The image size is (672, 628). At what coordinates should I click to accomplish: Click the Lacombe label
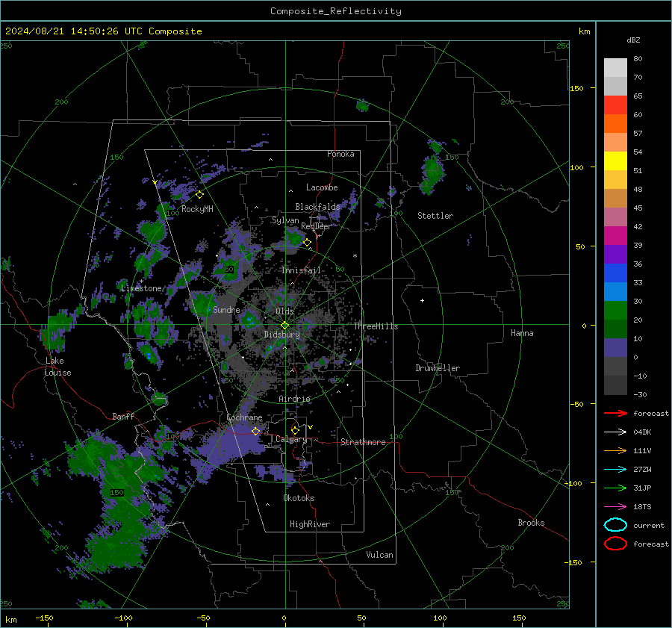[322, 187]
